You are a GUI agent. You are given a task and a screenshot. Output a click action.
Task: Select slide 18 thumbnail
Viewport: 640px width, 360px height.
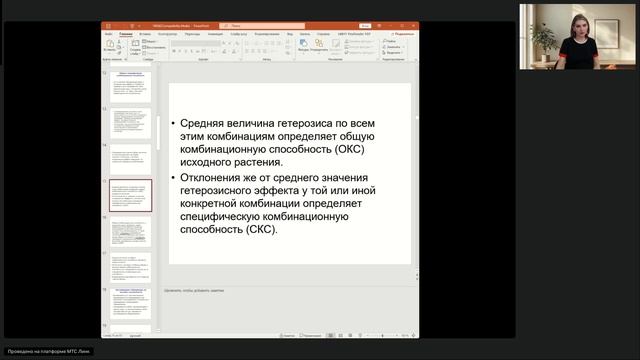tap(131, 304)
